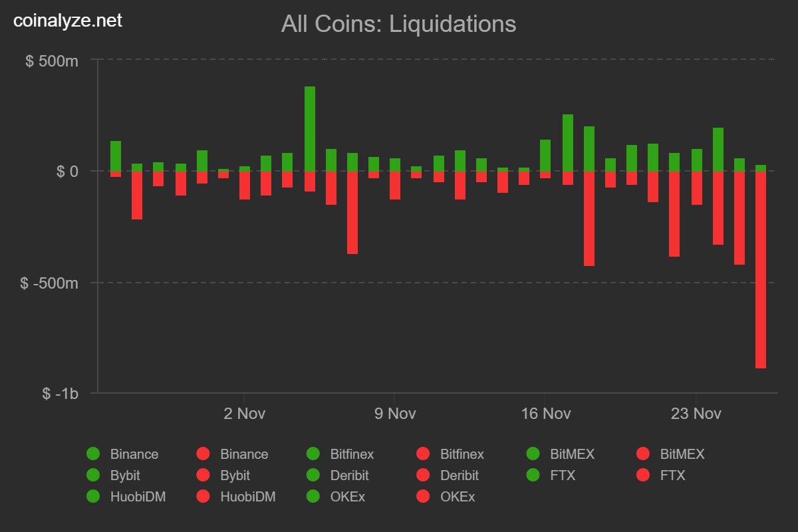The height and width of the screenshot is (532, 798).
Task: Click the tallest green liquidation bar
Action: (x=310, y=128)
